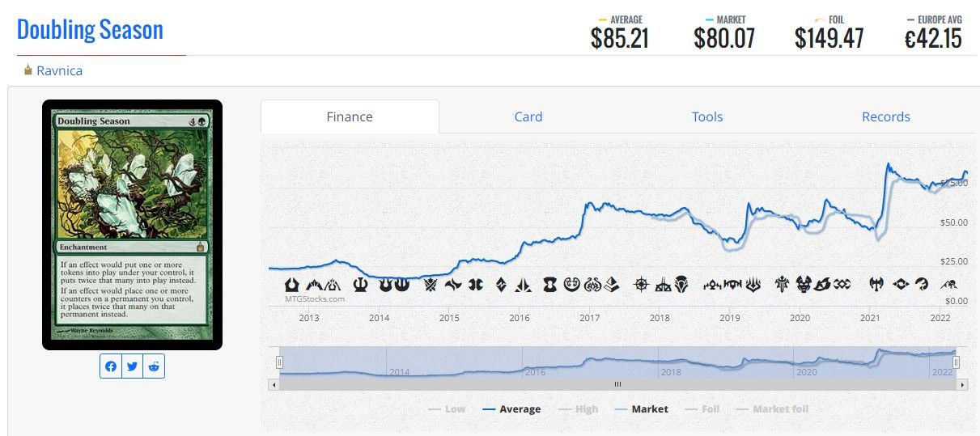
Task: Show the Low price series
Action: pyautogui.click(x=447, y=409)
